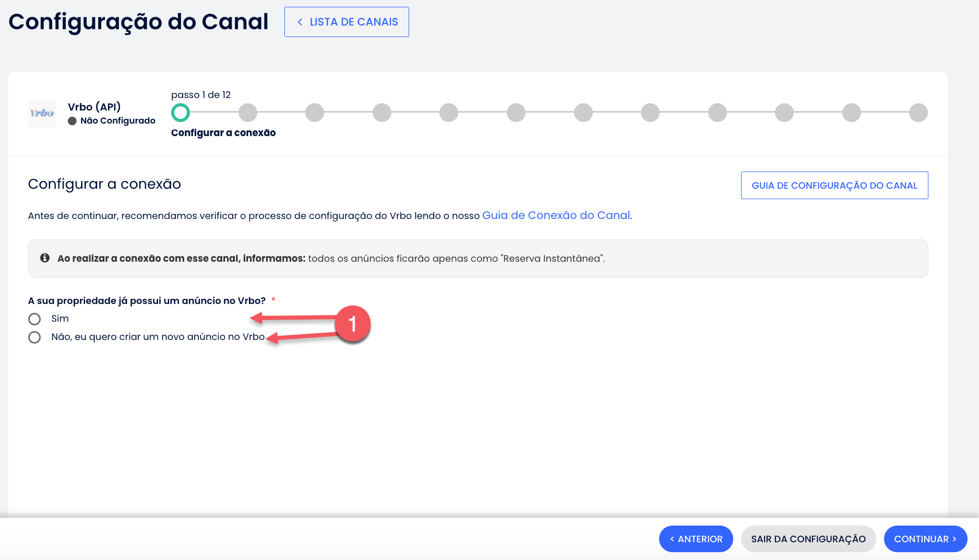Click the second step circle in progress bar

click(248, 113)
